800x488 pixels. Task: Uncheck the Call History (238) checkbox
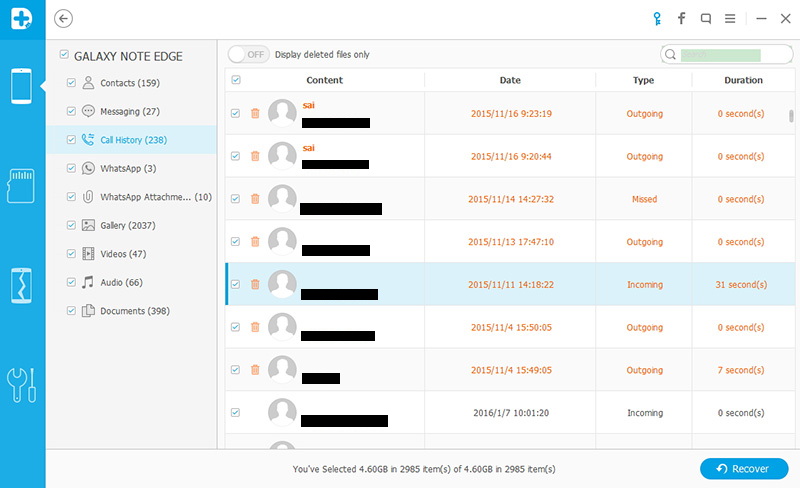pos(71,139)
